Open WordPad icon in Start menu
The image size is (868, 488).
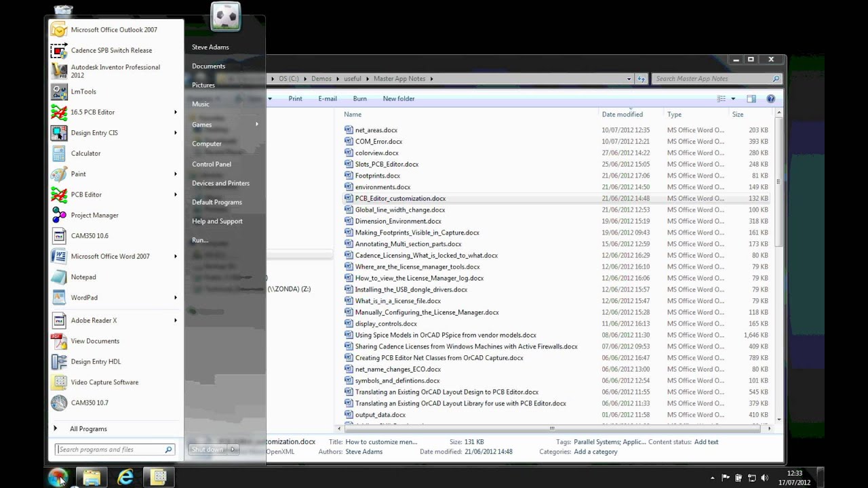[60, 298]
